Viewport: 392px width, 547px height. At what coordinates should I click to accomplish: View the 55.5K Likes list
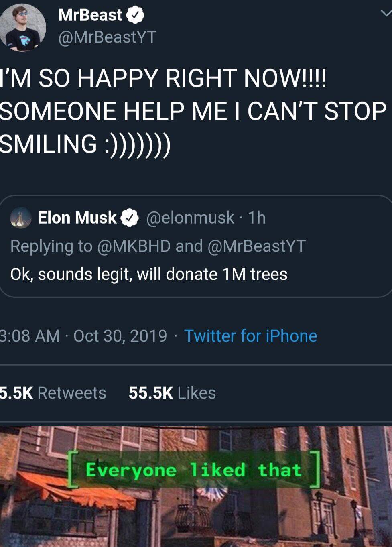point(172,393)
